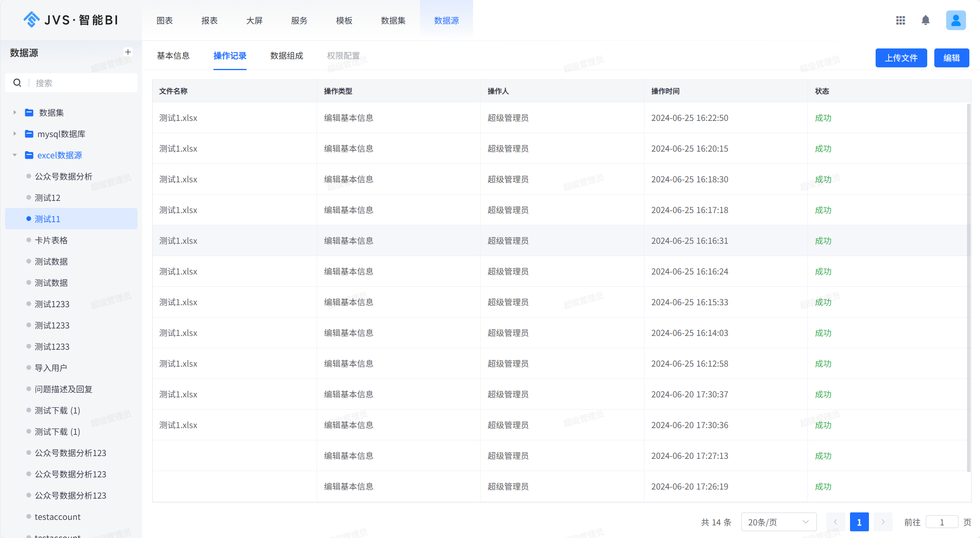
Task: Click the user avatar icon
Action: [956, 20]
